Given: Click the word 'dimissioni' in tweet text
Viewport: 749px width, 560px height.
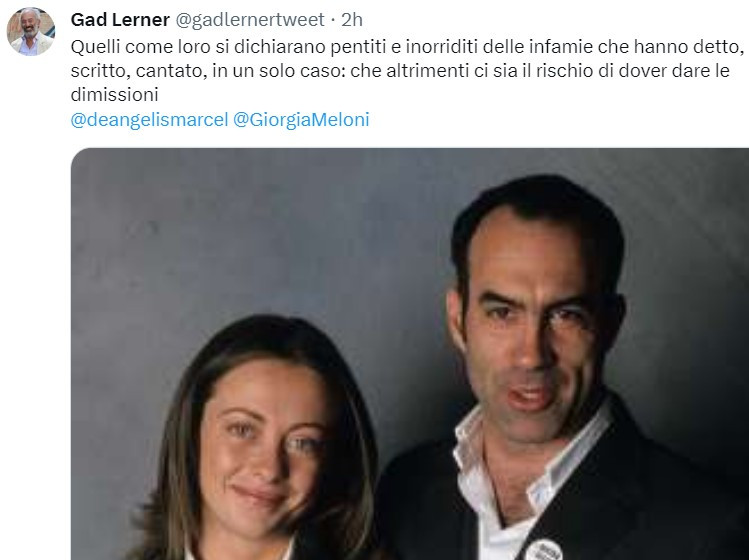Looking at the screenshot, I should (x=114, y=95).
